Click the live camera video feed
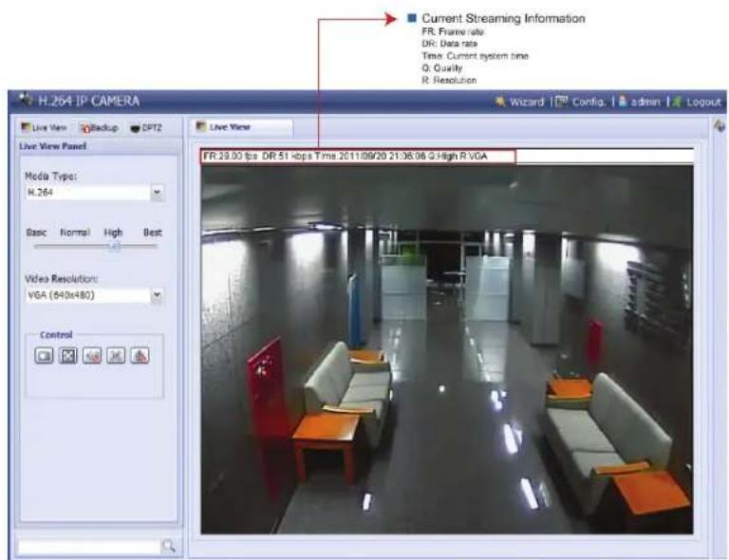This screenshot has height=560, width=729. click(447, 349)
